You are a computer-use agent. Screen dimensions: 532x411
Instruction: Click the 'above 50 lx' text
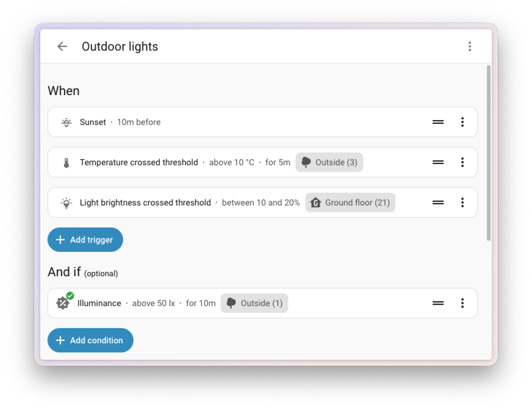pos(153,303)
